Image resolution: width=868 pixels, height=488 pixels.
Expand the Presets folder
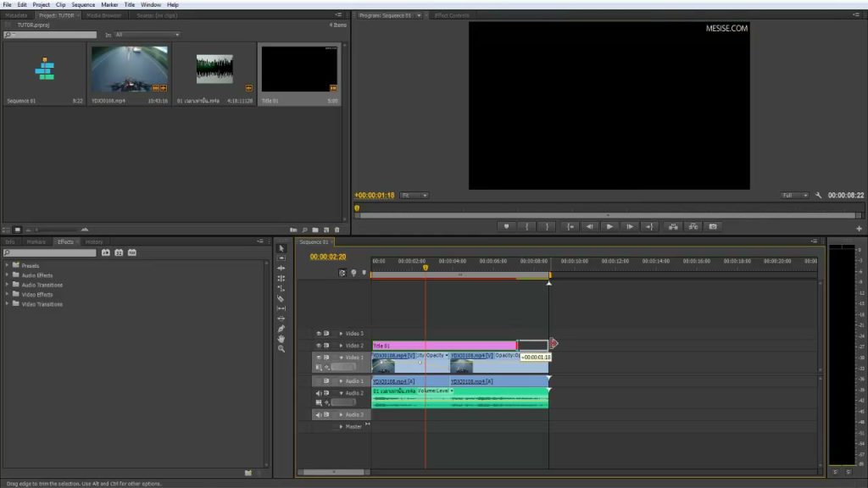tap(7, 265)
